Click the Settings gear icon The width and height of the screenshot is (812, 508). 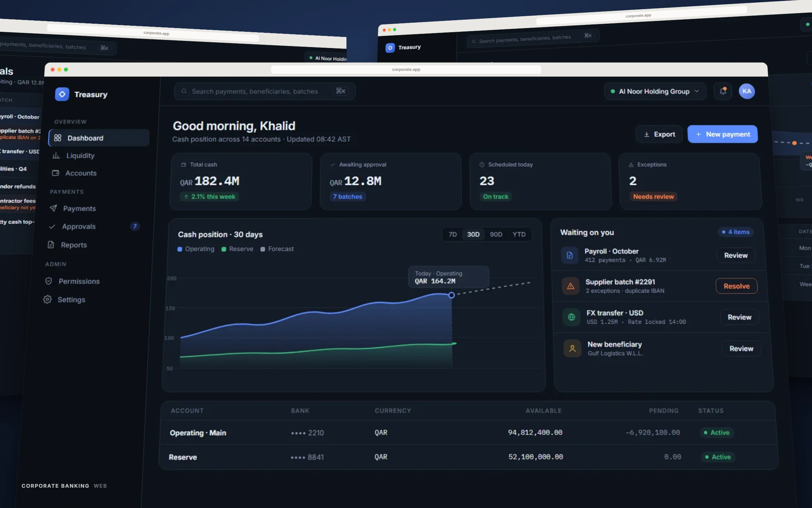(x=47, y=299)
